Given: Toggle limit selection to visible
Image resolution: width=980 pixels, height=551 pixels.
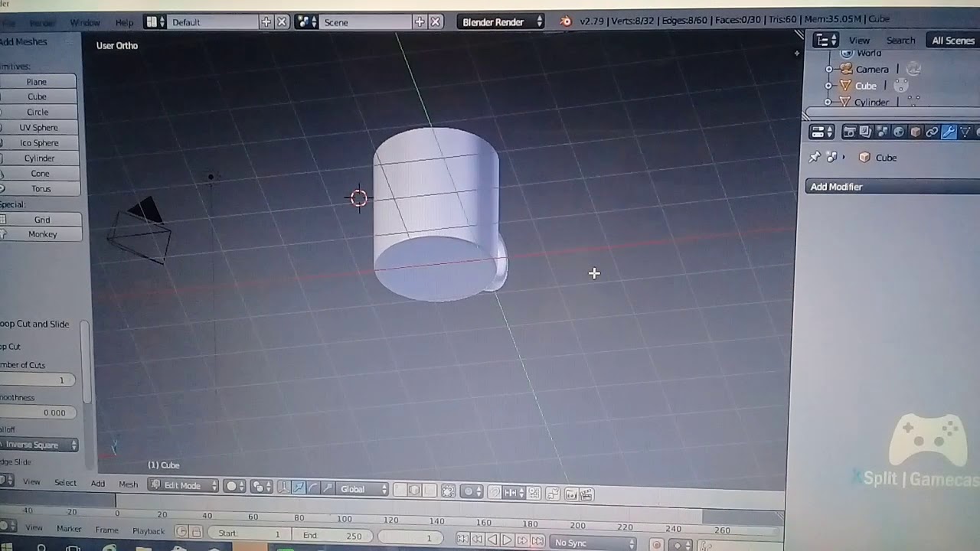Looking at the screenshot, I should (448, 491).
